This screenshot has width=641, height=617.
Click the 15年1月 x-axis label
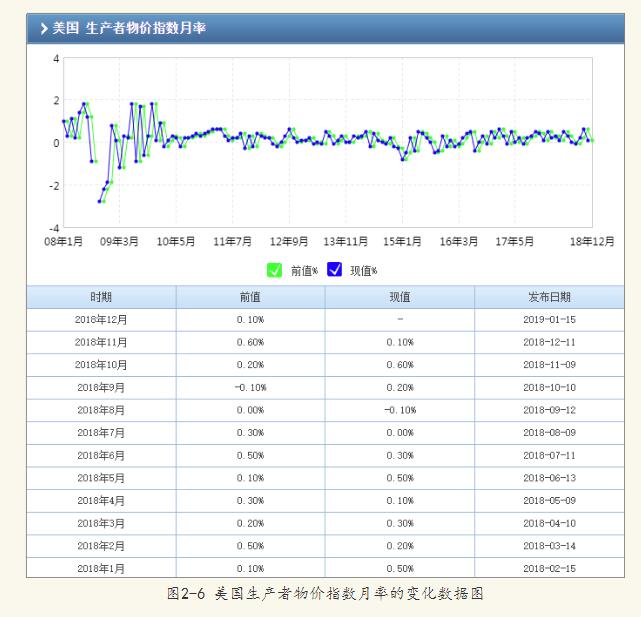click(x=402, y=241)
